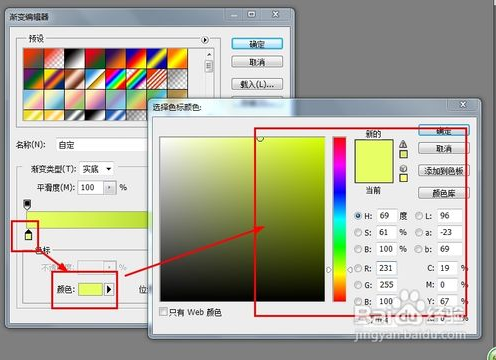496x360 pixels.
Task: Cancel the gradient editor dialog
Action: (x=257, y=62)
